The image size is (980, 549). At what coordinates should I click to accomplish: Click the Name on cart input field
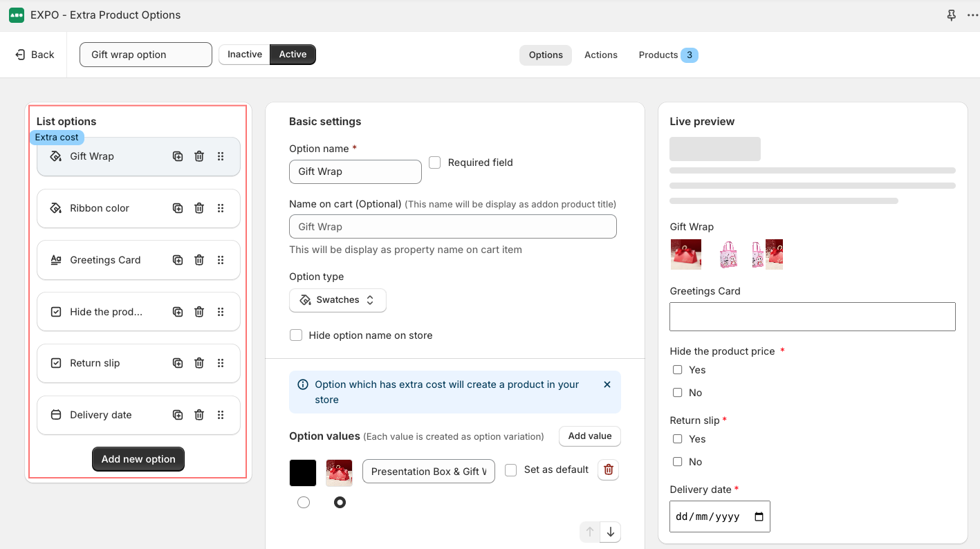(453, 227)
